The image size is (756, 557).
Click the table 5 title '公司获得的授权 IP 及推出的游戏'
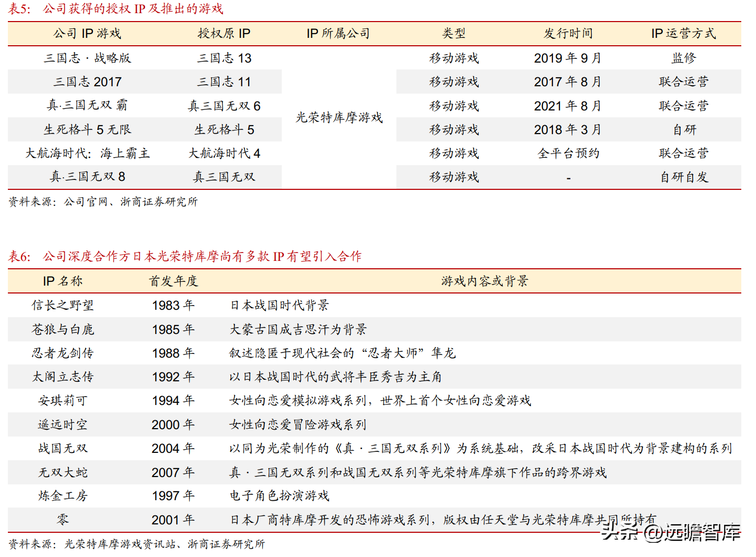(x=133, y=8)
